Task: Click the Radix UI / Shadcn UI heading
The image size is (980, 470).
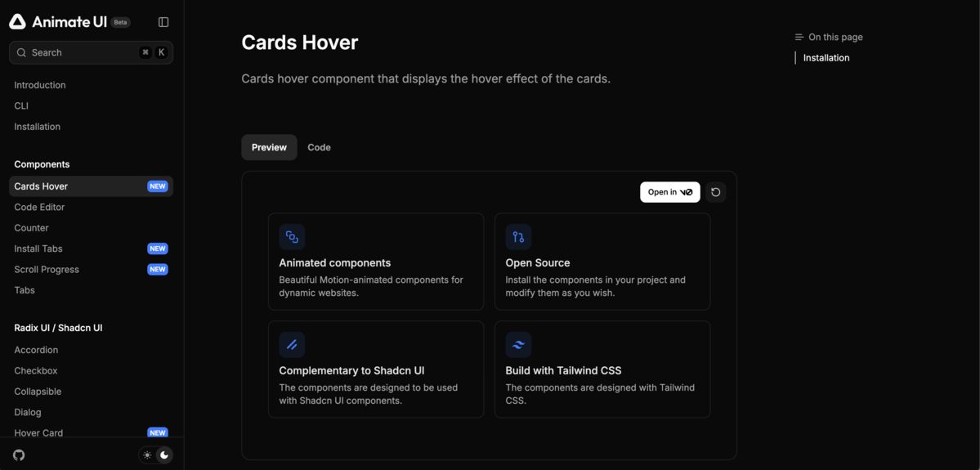Action: tap(58, 328)
